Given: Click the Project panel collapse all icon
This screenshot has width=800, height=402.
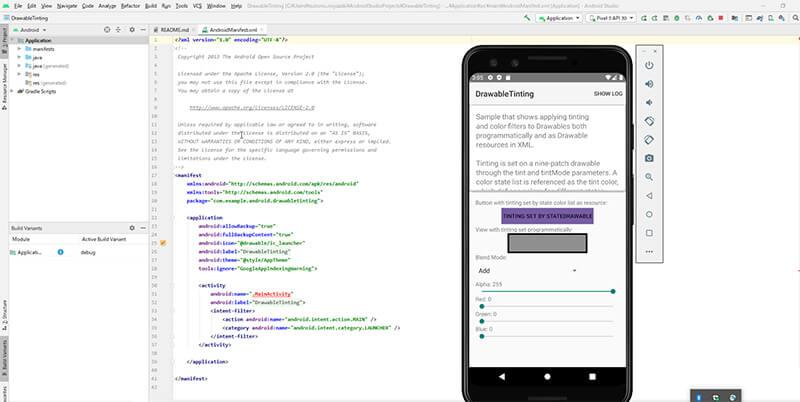Looking at the screenshot, I should 118,30.
